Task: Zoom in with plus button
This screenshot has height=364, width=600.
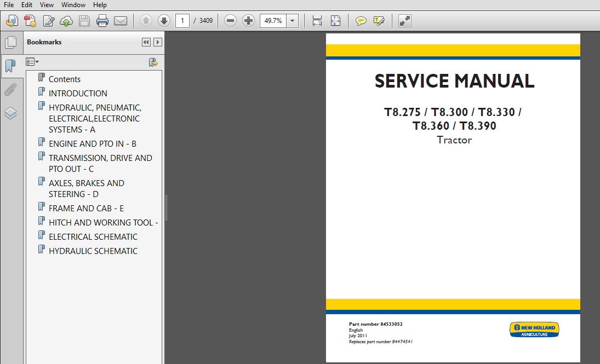Action: [248, 21]
